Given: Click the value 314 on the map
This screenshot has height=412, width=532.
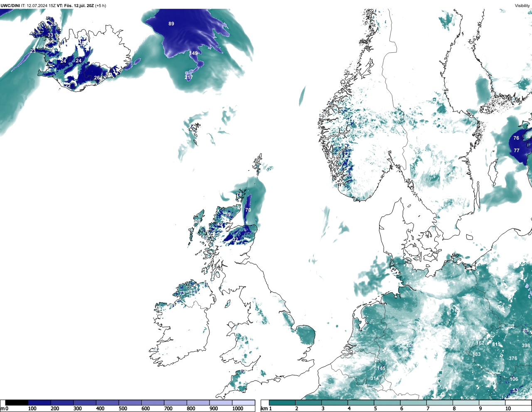Looking at the screenshot, I should coord(374,378).
